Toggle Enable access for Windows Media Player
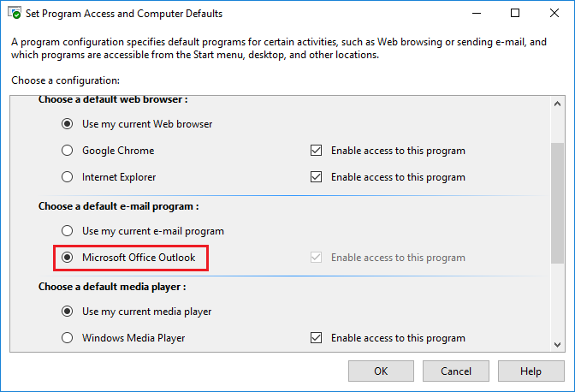Viewport: 575px width, 392px height. (316, 338)
